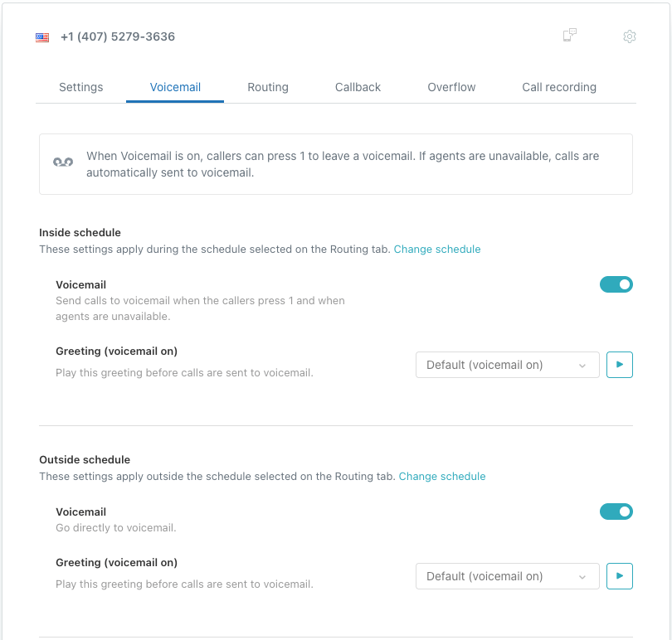Screen dimensions: 672x640
Task: Click Change schedule under Inside schedule
Action: 437,249
